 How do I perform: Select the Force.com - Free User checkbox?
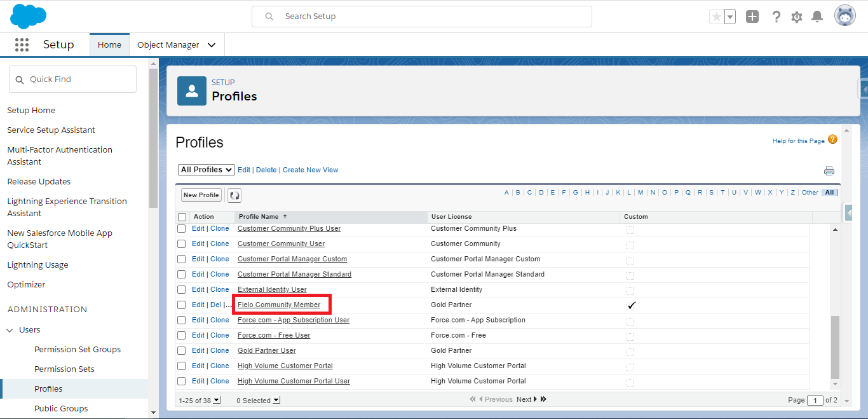point(182,335)
